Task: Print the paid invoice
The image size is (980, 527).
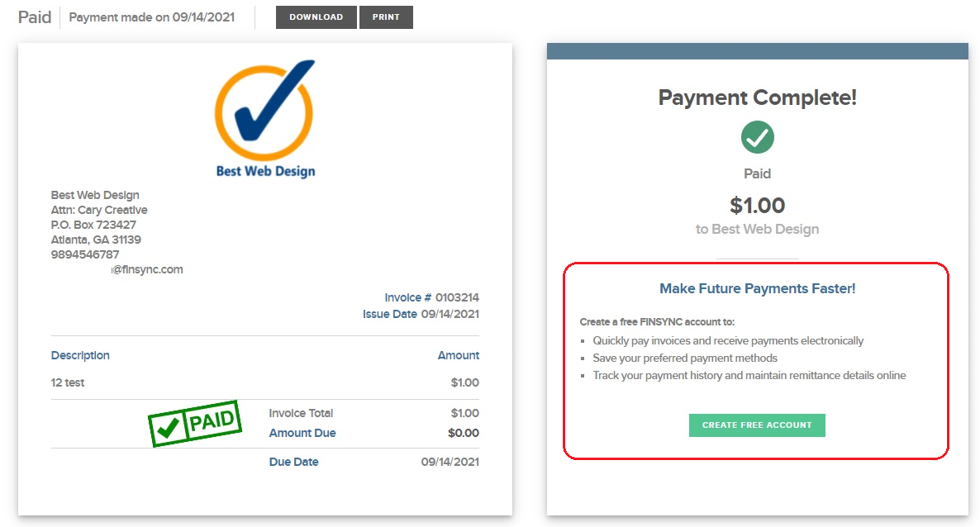Action: coord(386,17)
